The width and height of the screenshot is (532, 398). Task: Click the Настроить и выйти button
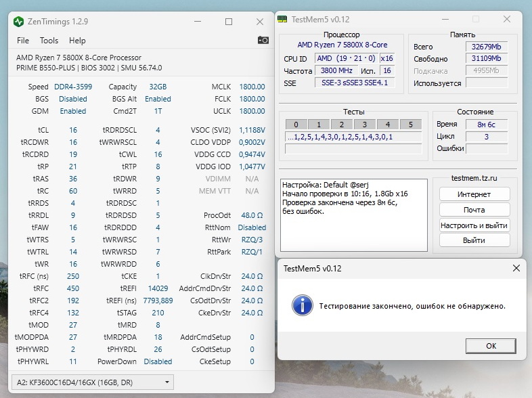point(474,225)
